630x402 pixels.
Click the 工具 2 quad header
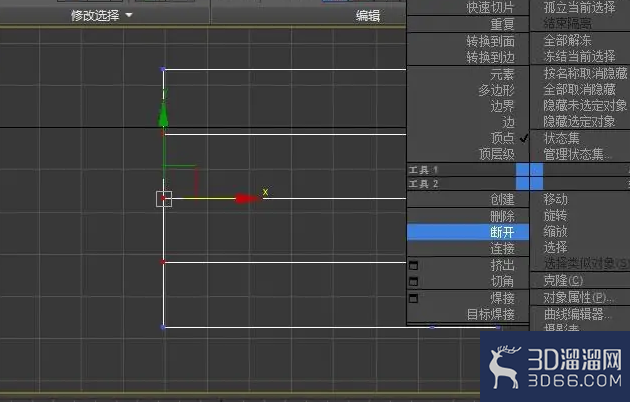tap(423, 184)
